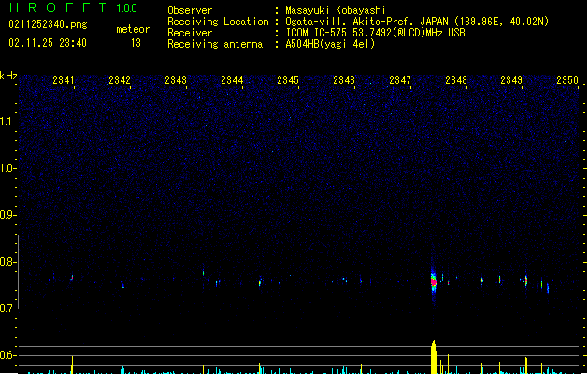Click the Observer name Masayuki Kobayashi
Image resolution: width=588 pixels, height=374 pixels.
(336, 10)
